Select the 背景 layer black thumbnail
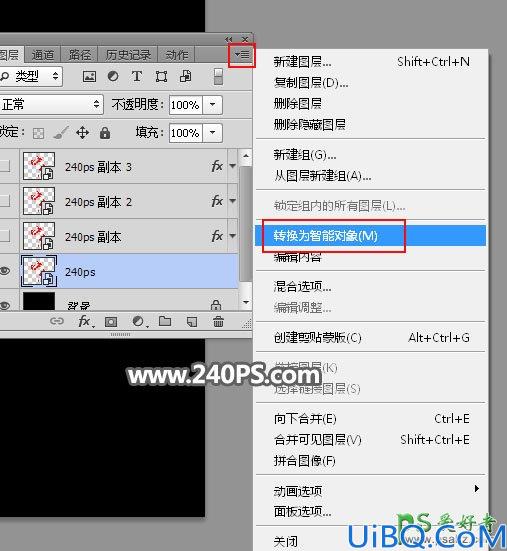 coord(39,301)
